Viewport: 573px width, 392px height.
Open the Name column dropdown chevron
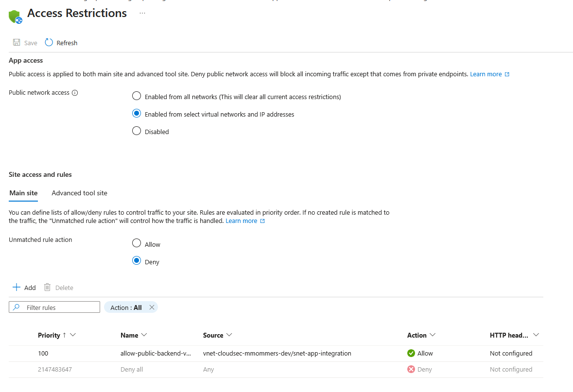click(x=144, y=335)
